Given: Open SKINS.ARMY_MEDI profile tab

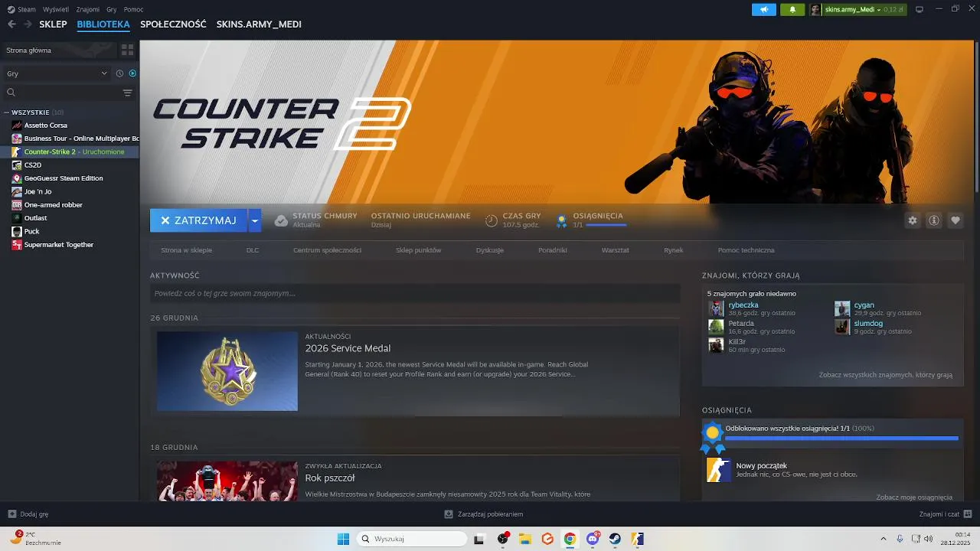Looking at the screenshot, I should [x=259, y=24].
